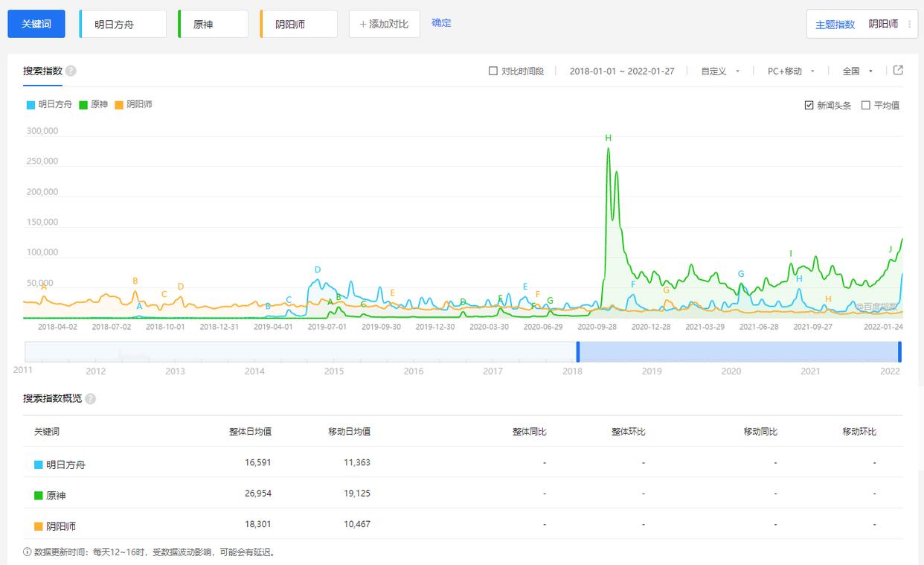924x565 pixels.
Task: Click the timeline range slider right handle
Action: click(899, 352)
